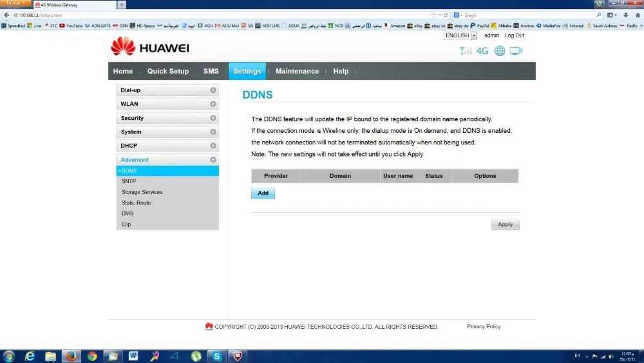Open the ADSLGATE bookmark
This screenshot has height=363, width=644.
[97, 26]
